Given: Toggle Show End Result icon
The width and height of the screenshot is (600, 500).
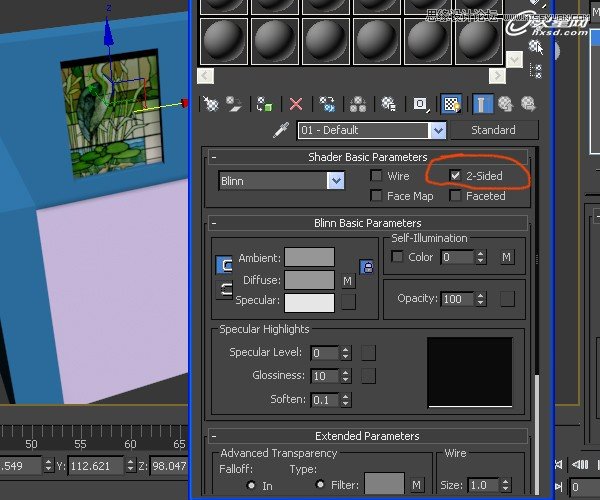Looking at the screenshot, I should pyautogui.click(x=482, y=104).
